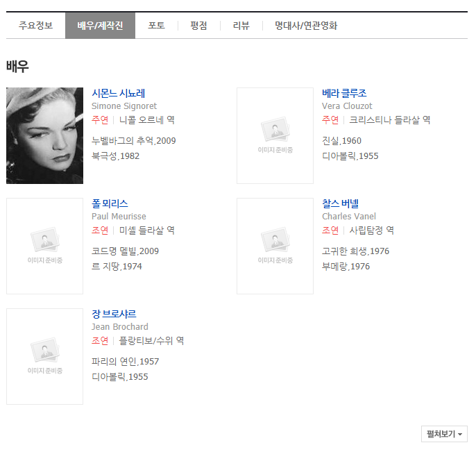The image size is (476, 461).
Task: Click Paul Meurisse's placeholder image
Action: coord(44,246)
